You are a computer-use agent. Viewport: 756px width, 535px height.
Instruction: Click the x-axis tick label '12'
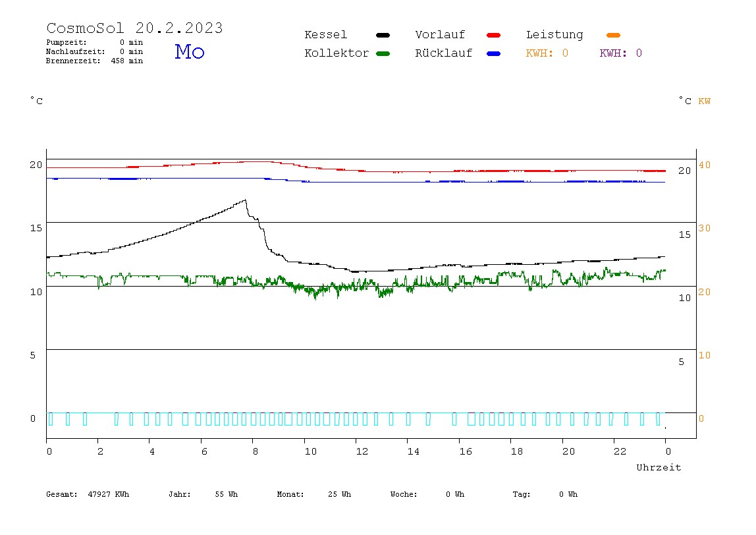pyautogui.click(x=362, y=451)
